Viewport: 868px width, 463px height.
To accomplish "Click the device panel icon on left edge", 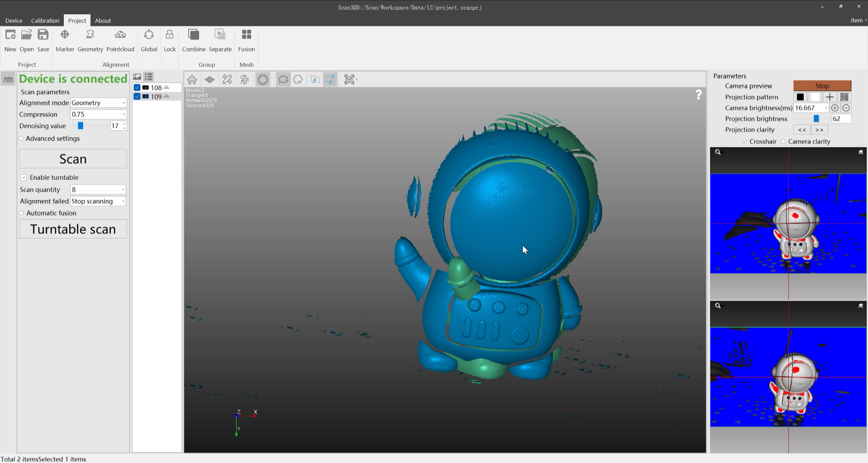I will tap(8, 80).
